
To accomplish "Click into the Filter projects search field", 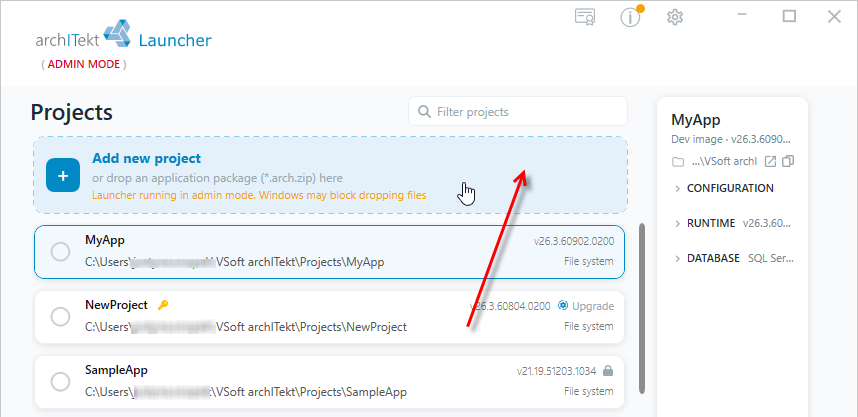I will tap(518, 112).
